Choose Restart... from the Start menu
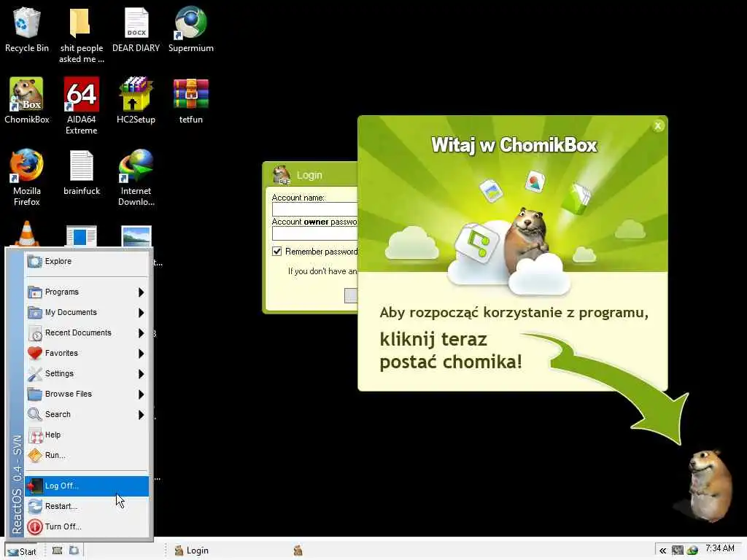The width and height of the screenshot is (747, 560). [x=87, y=507]
